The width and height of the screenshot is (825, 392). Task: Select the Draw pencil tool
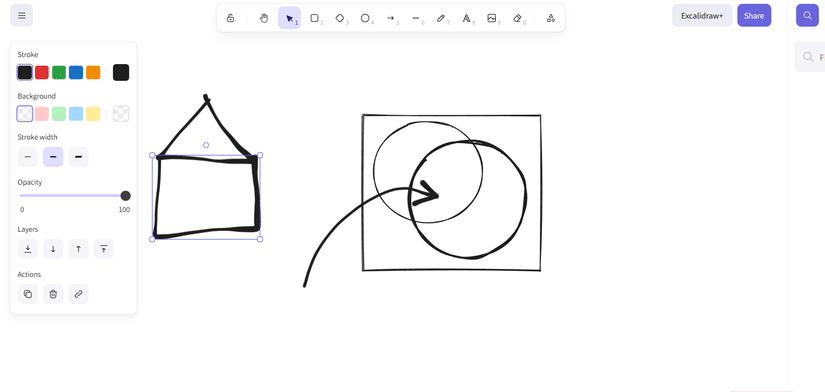[441, 18]
